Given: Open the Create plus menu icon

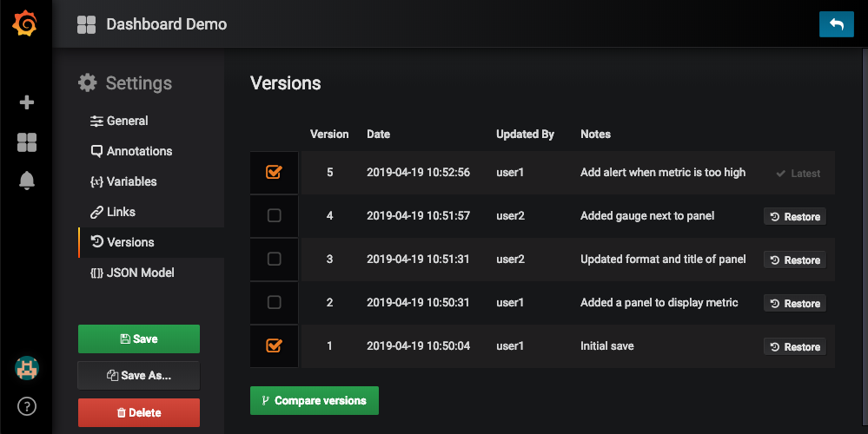Looking at the screenshot, I should click(x=26, y=102).
